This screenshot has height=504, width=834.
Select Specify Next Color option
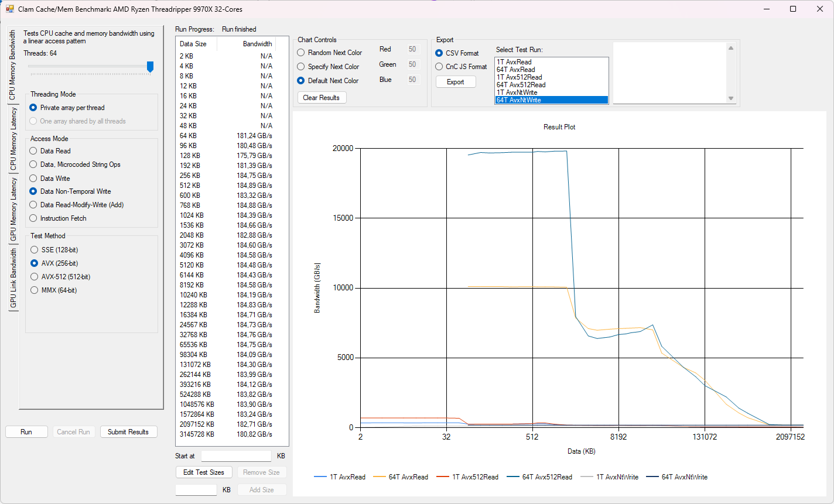(329, 67)
